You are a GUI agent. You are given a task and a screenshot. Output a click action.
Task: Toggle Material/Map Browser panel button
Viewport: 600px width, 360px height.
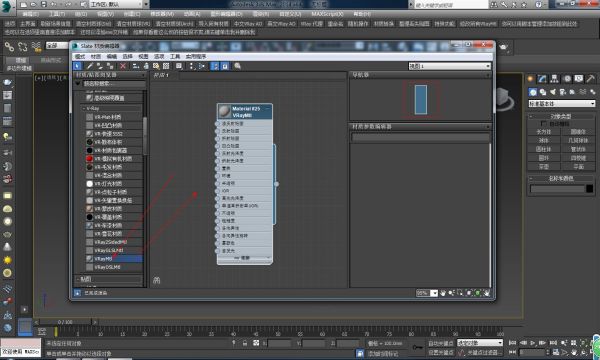tap(215, 66)
